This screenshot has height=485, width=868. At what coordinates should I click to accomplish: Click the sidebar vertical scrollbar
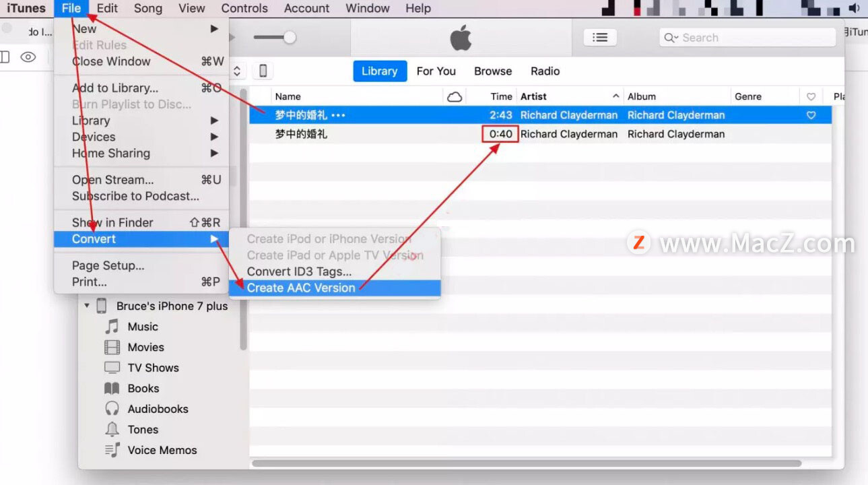coord(243,219)
